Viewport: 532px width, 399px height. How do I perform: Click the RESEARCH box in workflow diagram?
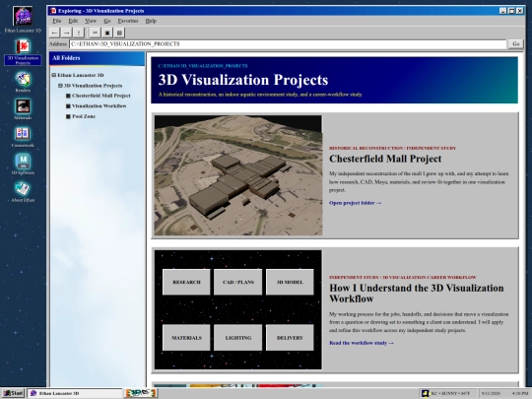(186, 282)
